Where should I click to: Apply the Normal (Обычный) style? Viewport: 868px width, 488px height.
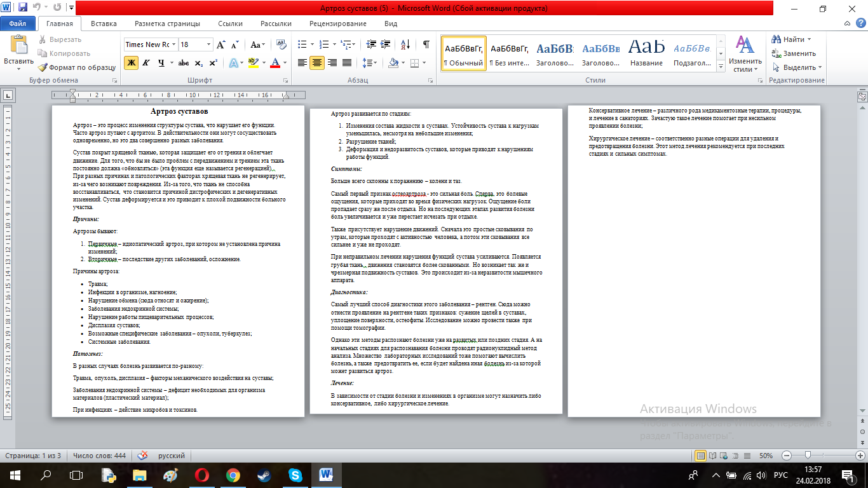464,53
